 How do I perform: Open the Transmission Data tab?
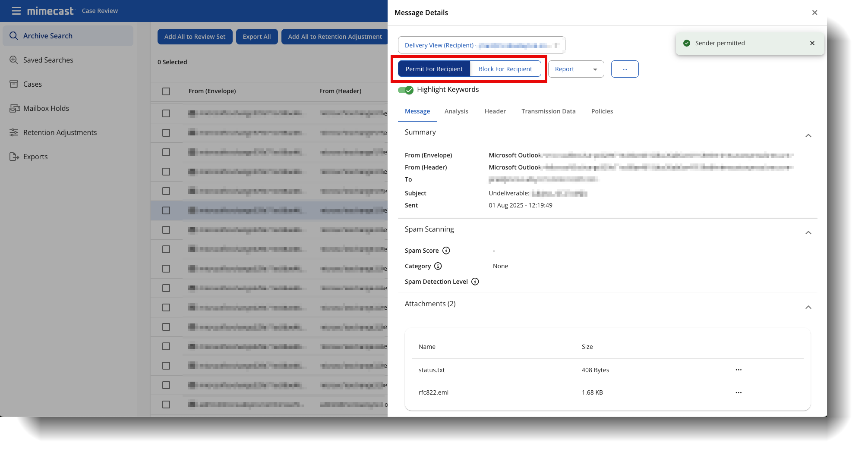(x=548, y=111)
